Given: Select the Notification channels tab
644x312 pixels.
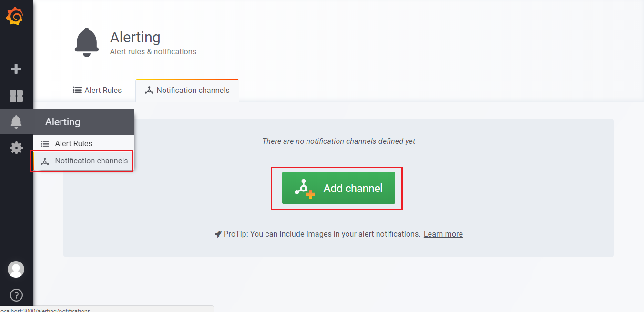Looking at the screenshot, I should (187, 90).
